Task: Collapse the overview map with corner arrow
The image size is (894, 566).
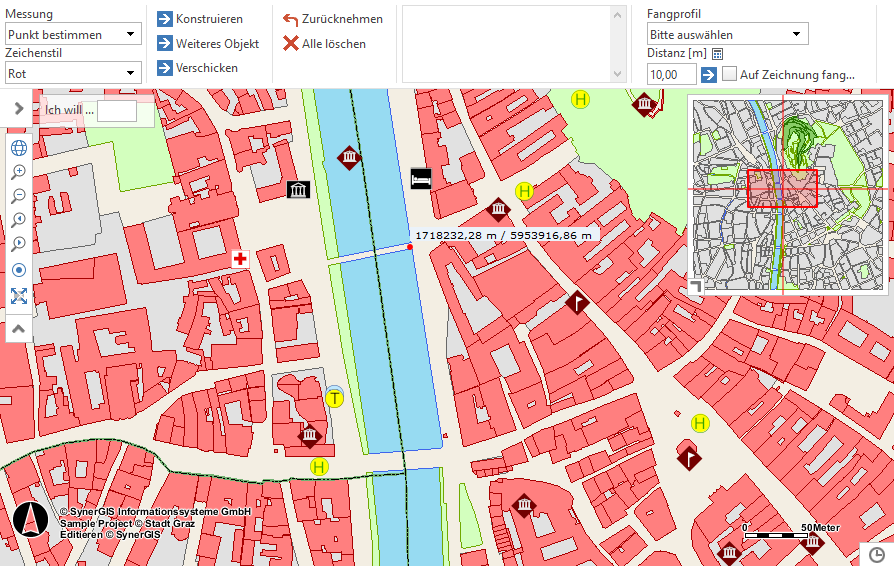Action: pyautogui.click(x=696, y=287)
